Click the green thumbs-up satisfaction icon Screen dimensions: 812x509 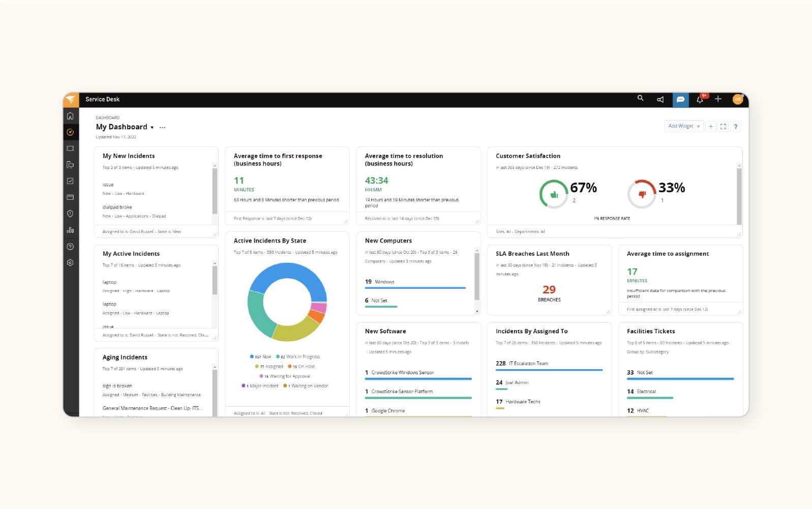tap(554, 194)
